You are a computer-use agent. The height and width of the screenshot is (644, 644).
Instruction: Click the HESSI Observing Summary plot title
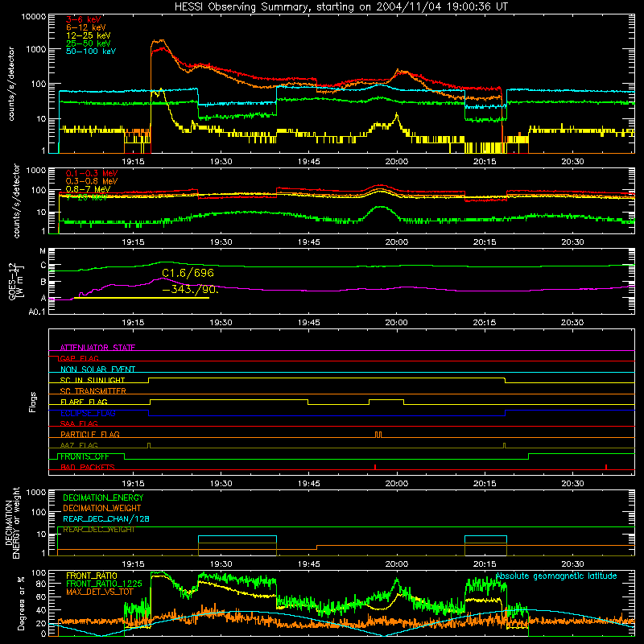coord(341,6)
